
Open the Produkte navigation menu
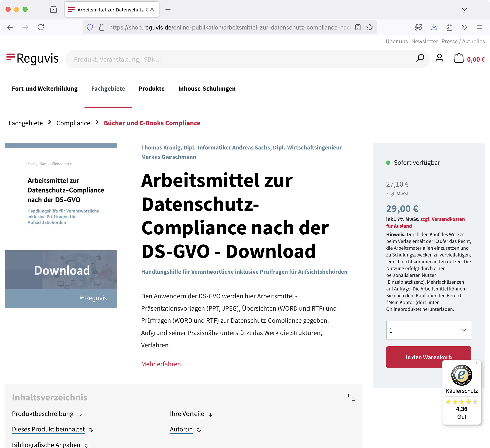(x=151, y=89)
